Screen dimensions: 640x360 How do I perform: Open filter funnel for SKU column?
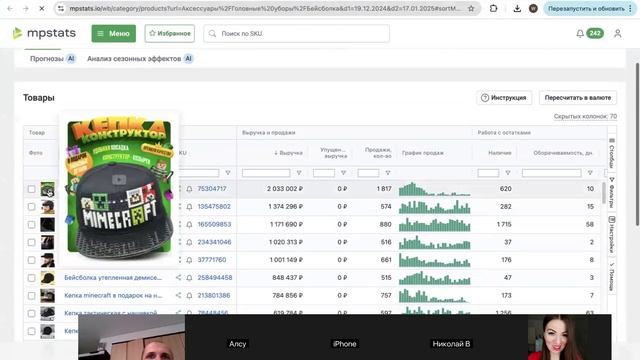click(228, 173)
